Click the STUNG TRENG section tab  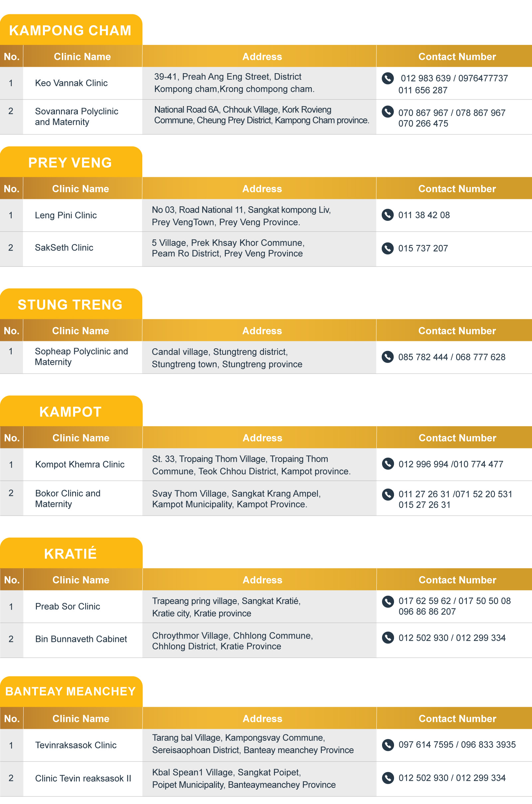point(70,304)
